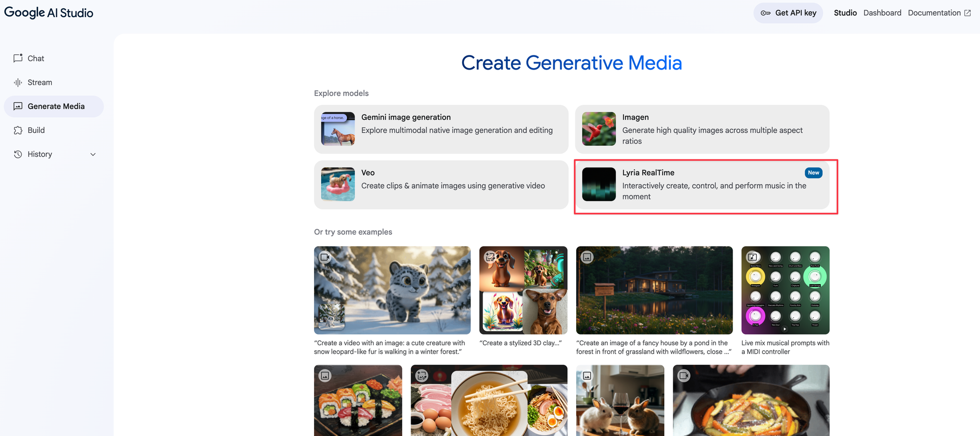Open the Gemini image generation card
The image size is (980, 436).
coord(441,129)
